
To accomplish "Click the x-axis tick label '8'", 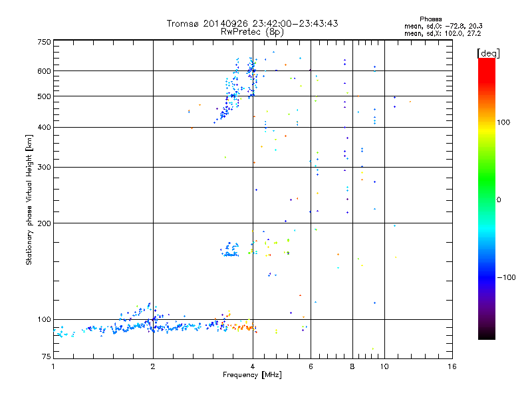I will click(x=352, y=366).
